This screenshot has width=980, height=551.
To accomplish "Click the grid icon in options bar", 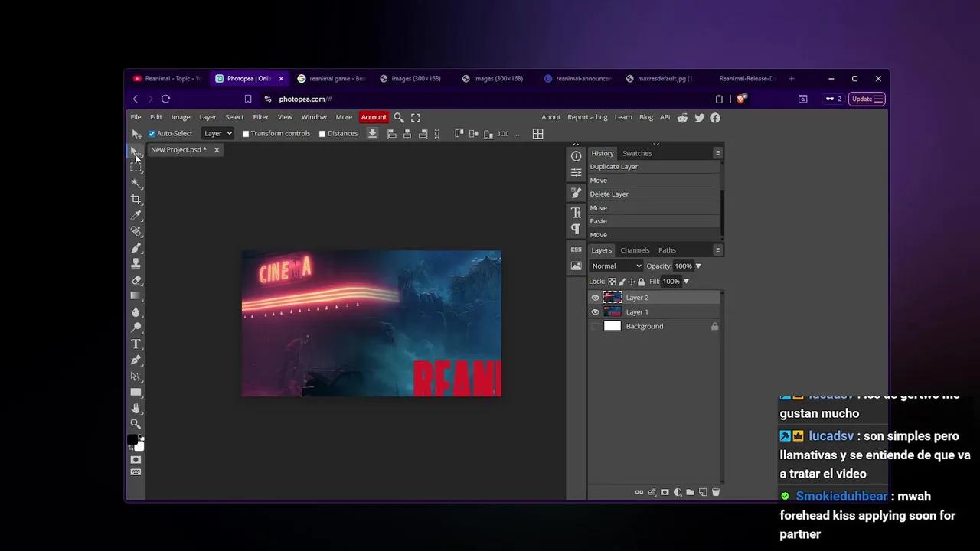I will coord(538,133).
